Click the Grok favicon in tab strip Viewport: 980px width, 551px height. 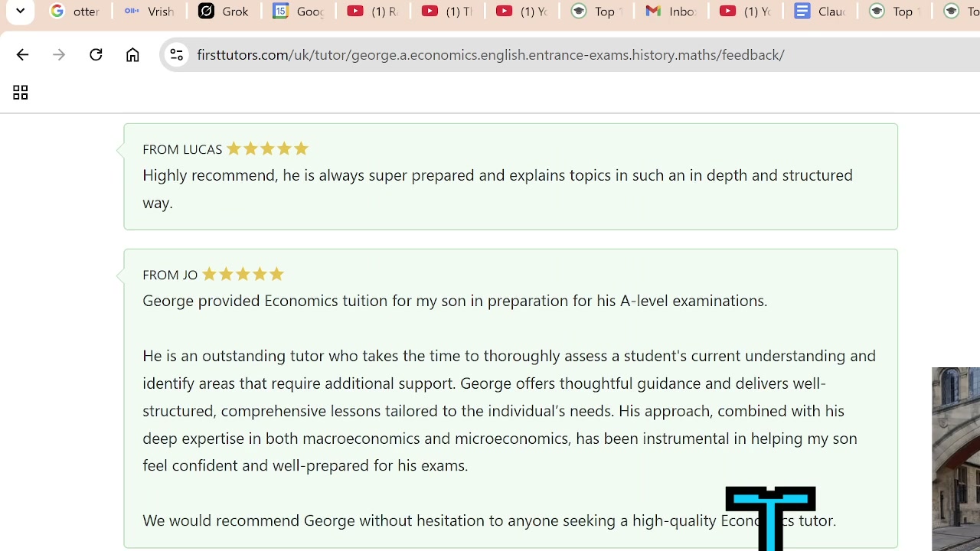coord(206,11)
